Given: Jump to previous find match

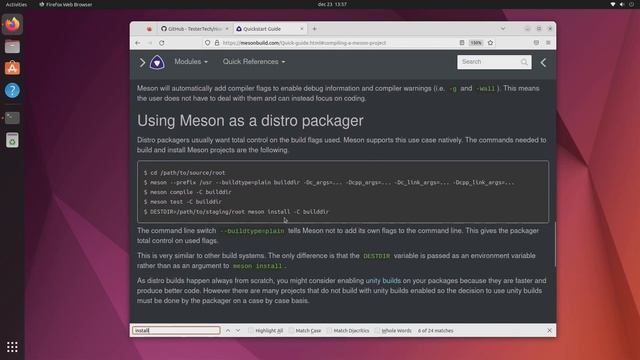Looking at the screenshot, I should point(228,331).
